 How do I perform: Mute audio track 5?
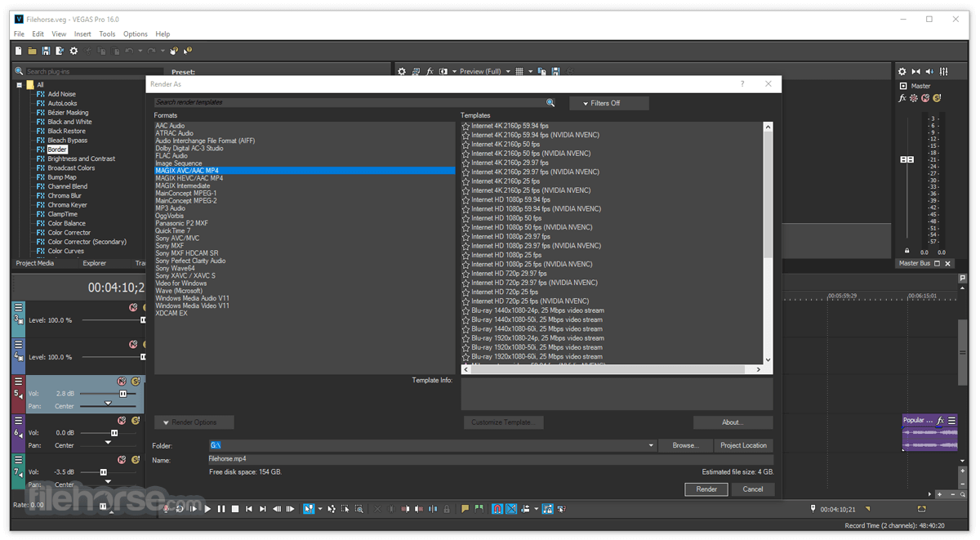122,382
